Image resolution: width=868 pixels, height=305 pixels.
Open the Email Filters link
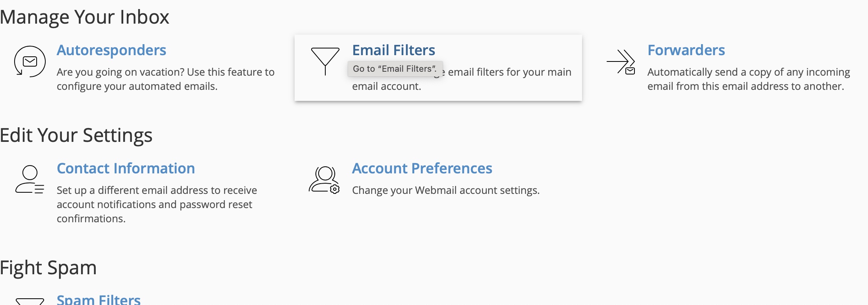tap(394, 50)
